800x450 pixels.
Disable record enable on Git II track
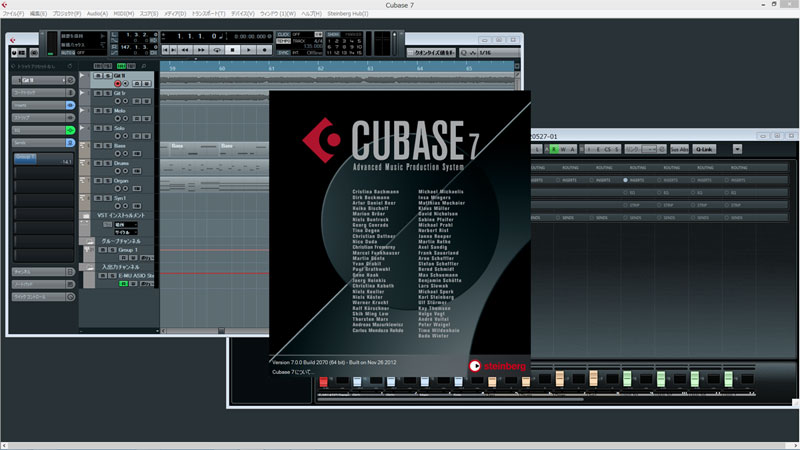click(118, 84)
